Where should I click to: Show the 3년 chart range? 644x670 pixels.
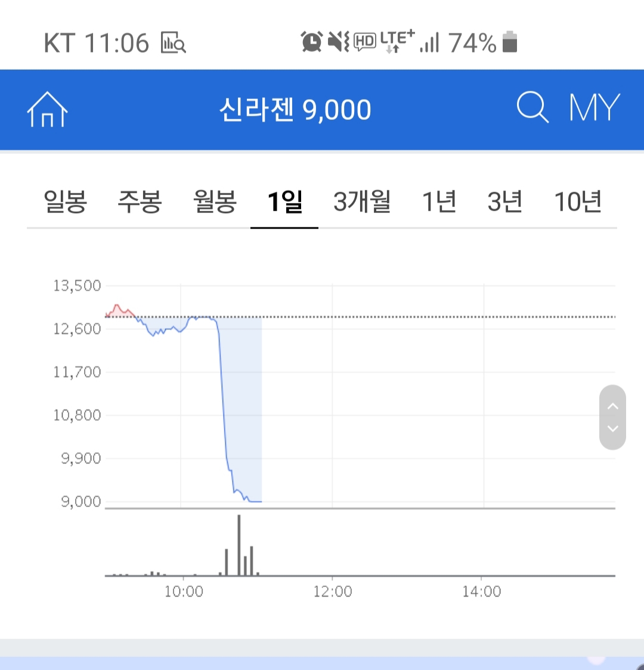pyautogui.click(x=504, y=202)
